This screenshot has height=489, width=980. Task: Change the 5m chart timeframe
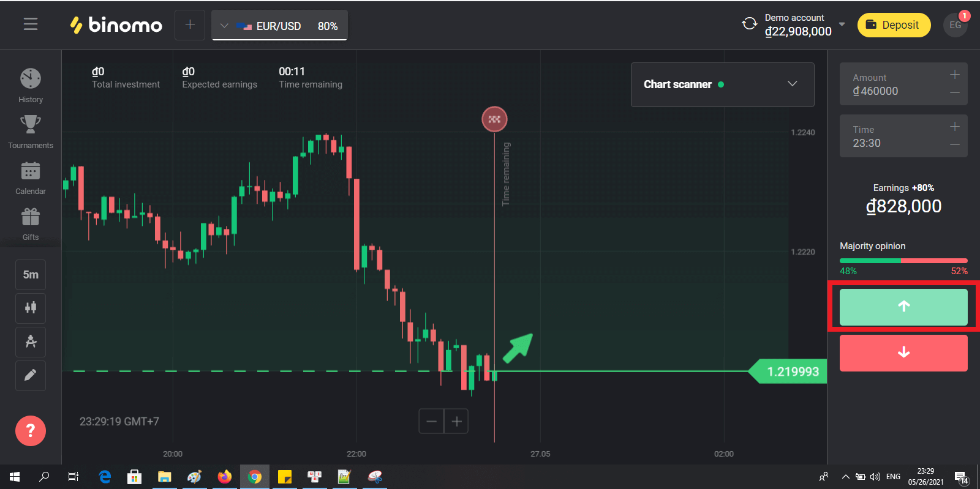tap(31, 275)
